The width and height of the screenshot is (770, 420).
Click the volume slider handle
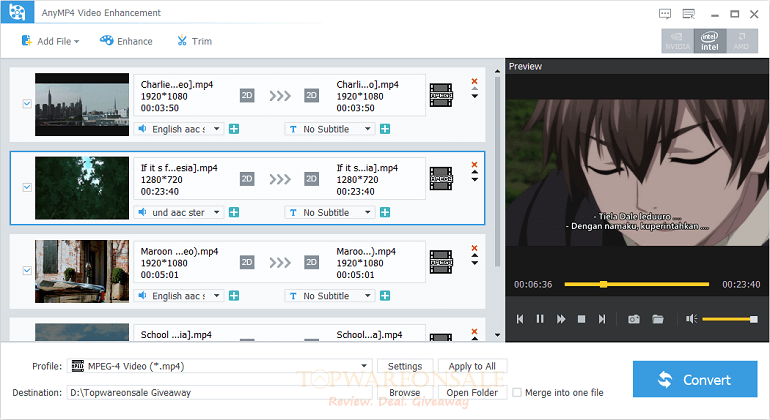(754, 319)
